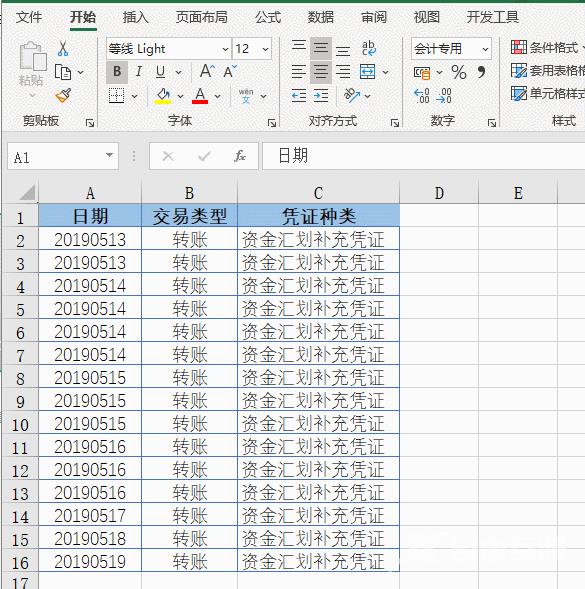Decrease decimal places
Viewport: 585px width, 589px height.
click(444, 96)
